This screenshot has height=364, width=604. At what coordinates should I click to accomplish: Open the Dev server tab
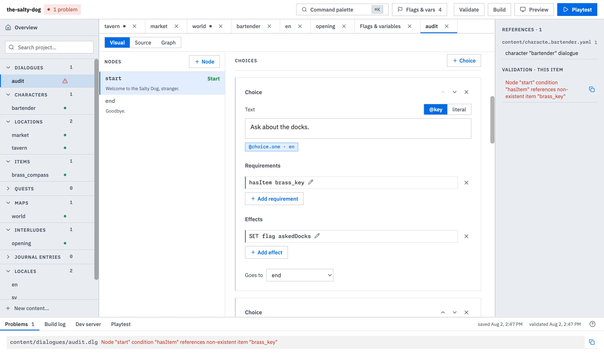[x=88, y=324]
